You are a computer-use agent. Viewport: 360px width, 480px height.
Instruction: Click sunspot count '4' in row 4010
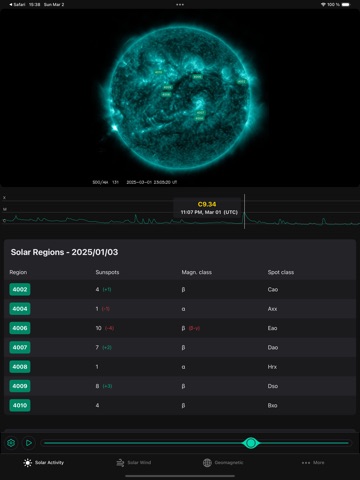[x=97, y=405]
